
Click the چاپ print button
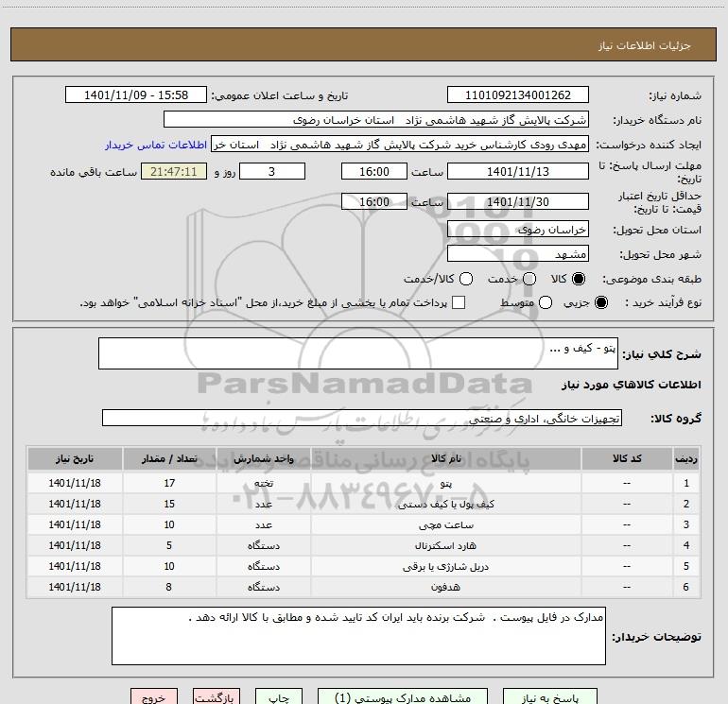click(279, 697)
